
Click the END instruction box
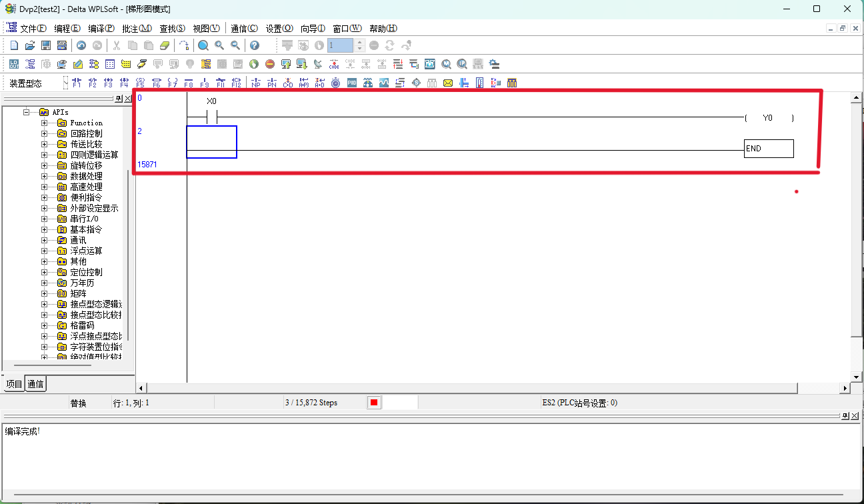pos(769,149)
